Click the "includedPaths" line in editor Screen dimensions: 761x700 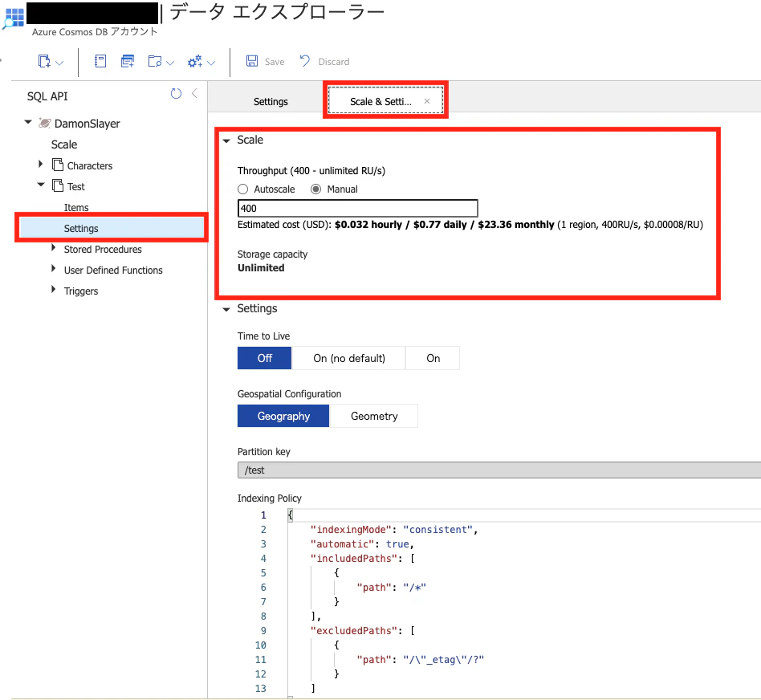(363, 559)
